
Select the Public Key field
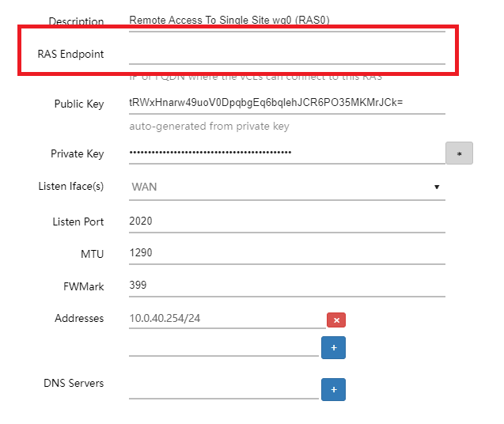(x=286, y=104)
